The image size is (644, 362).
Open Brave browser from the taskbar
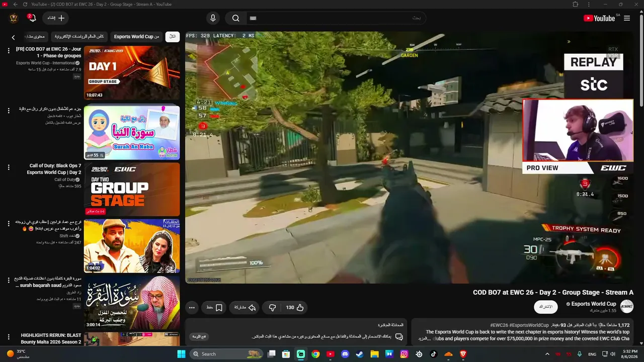click(x=463, y=354)
